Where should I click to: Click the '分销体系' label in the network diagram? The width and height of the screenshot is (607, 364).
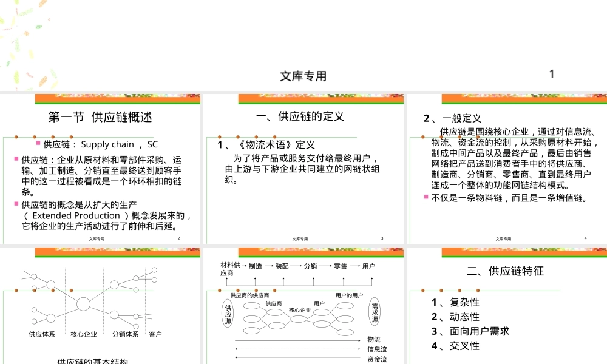pyautogui.click(x=125, y=334)
